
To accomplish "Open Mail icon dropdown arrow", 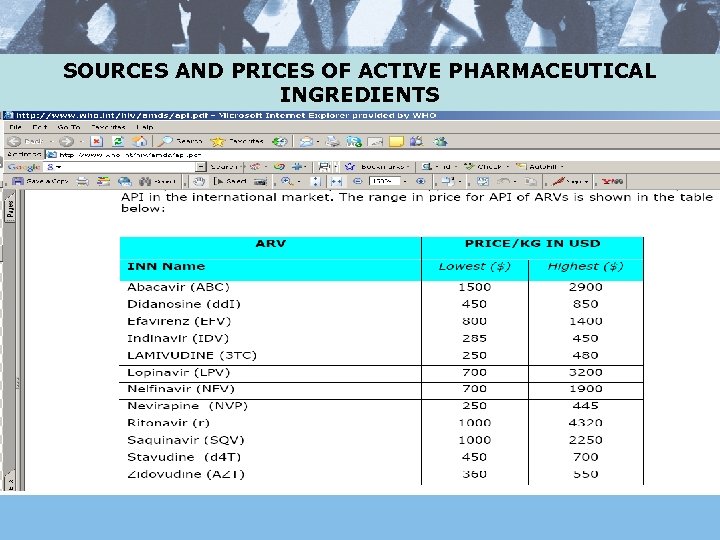I will (x=318, y=141).
